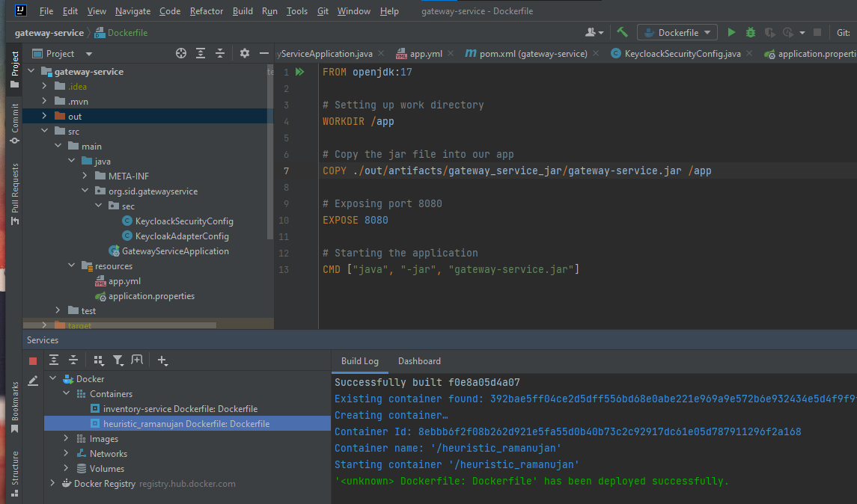
Task: Open Project tree settings gear icon
Action: pyautogui.click(x=244, y=53)
